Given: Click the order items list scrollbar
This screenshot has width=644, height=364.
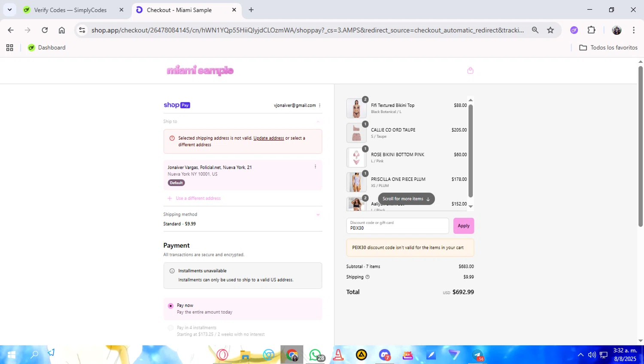Looking at the screenshot, I should click(x=471, y=150).
